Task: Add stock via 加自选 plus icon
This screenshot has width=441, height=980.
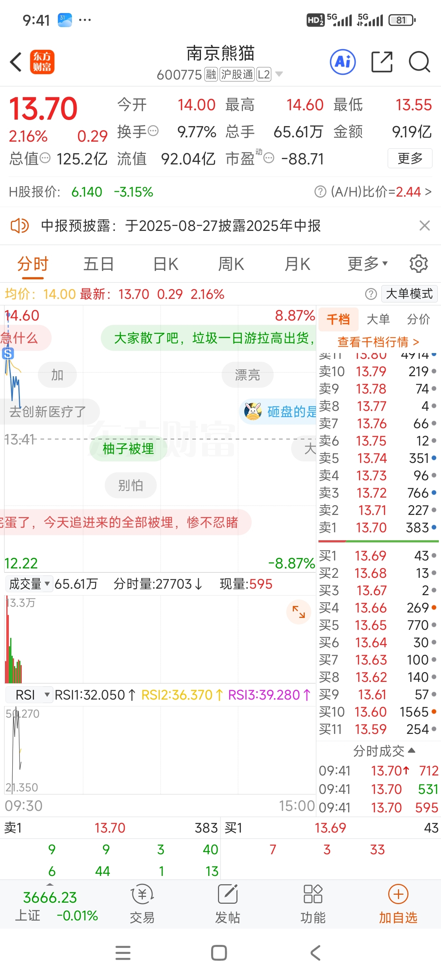Action: click(398, 903)
